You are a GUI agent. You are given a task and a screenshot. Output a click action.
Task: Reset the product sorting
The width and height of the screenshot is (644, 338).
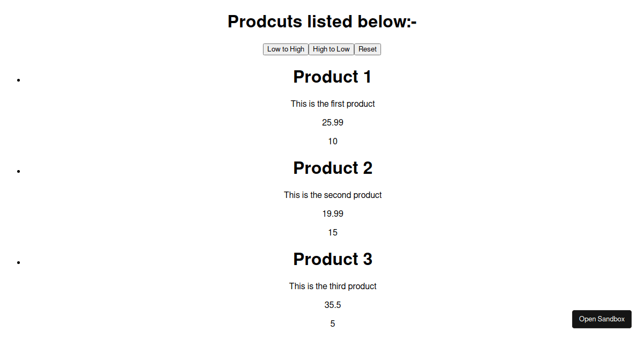(368, 49)
